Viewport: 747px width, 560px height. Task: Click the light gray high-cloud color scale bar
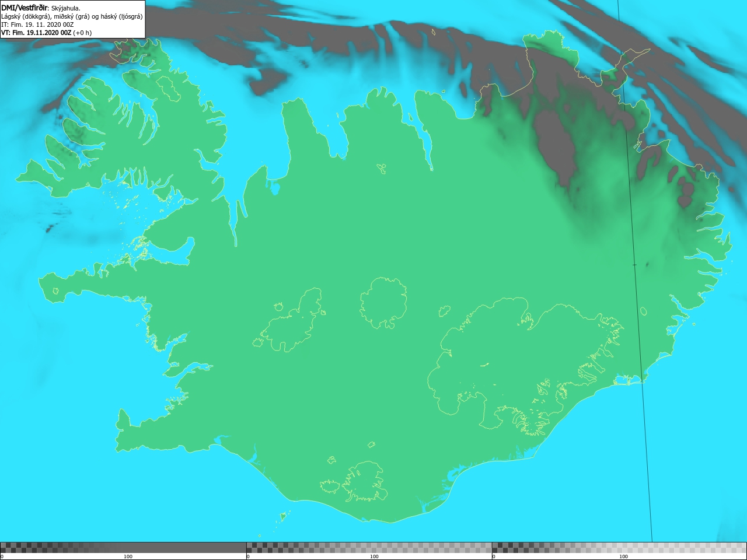(x=619, y=548)
